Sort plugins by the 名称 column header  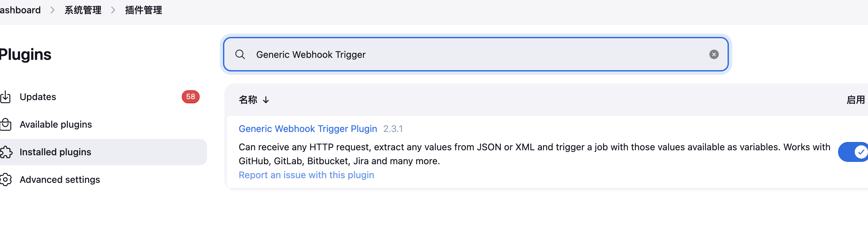coord(248,100)
